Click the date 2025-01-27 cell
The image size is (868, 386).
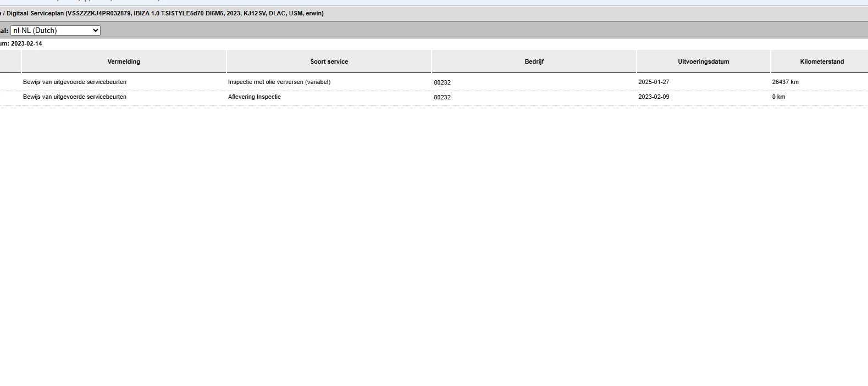point(654,82)
